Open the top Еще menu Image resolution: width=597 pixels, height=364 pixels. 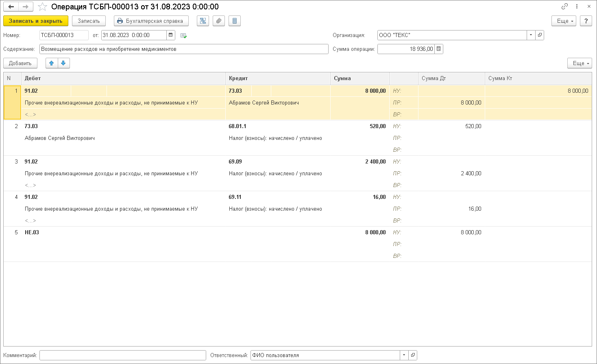(x=564, y=21)
